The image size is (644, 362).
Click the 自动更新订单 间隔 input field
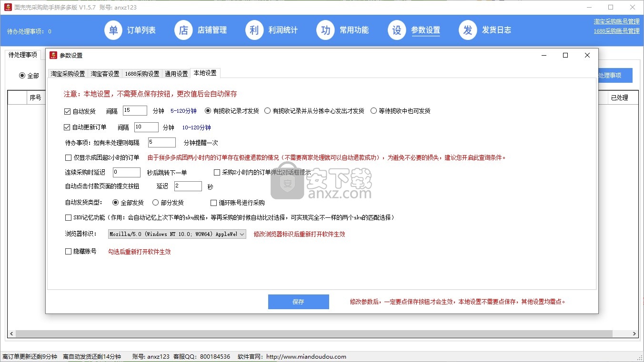pyautogui.click(x=146, y=127)
